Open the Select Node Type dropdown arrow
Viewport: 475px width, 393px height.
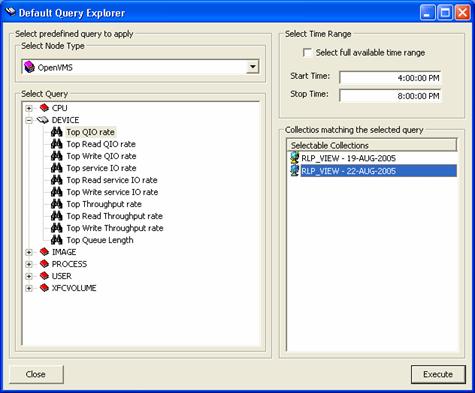253,67
